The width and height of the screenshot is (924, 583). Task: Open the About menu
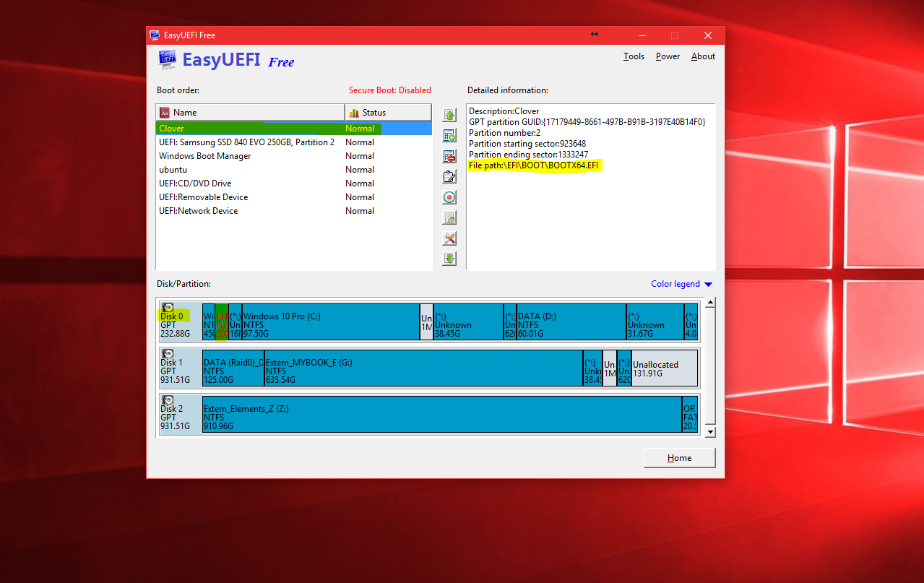tap(703, 56)
